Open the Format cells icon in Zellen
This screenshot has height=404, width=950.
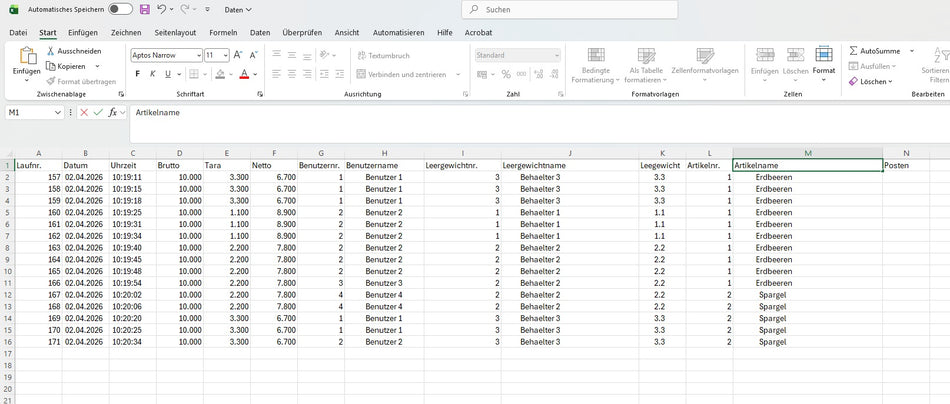pos(823,60)
